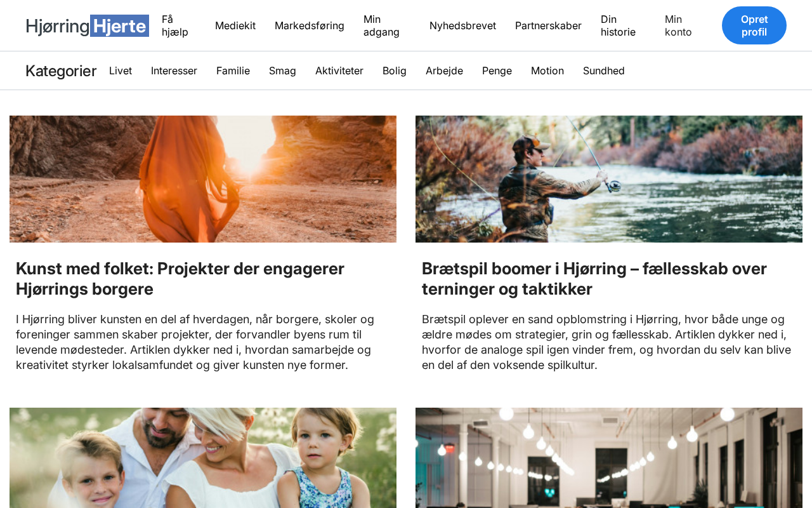The height and width of the screenshot is (508, 812).
Task: Visit the Partnerskaber page
Action: [548, 25]
